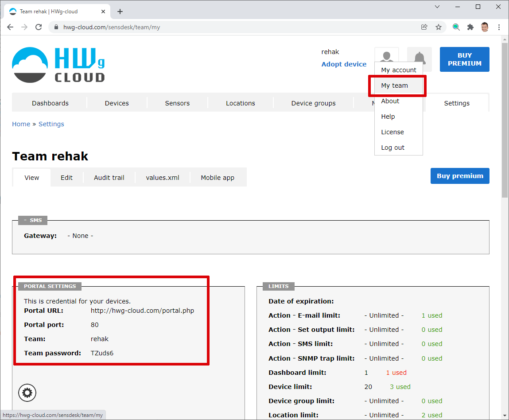The width and height of the screenshot is (509, 420).
Task: Switch to the View tab
Action: pyautogui.click(x=32, y=178)
